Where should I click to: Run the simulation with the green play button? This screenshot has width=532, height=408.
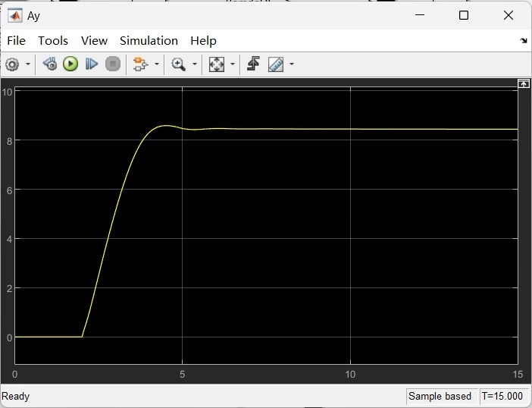[70, 64]
